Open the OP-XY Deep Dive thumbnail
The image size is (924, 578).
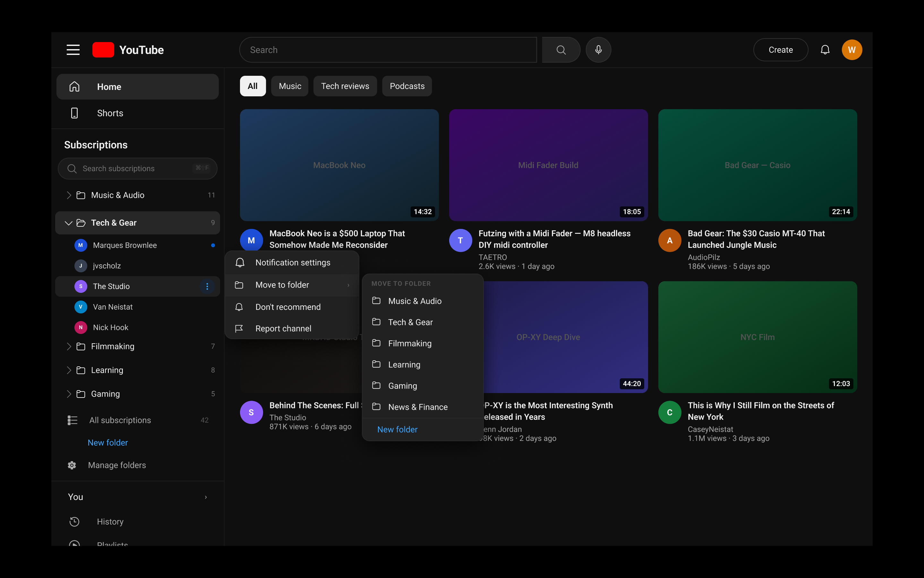click(566, 337)
